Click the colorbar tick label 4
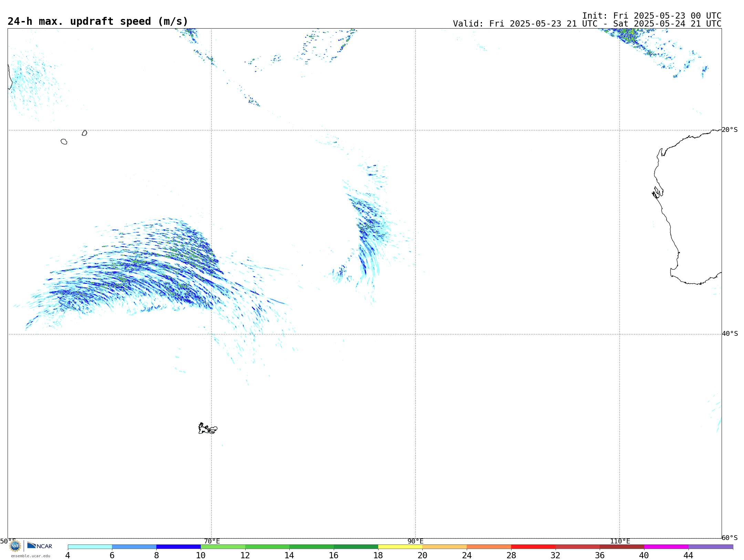This screenshot has width=744, height=560. 68,555
